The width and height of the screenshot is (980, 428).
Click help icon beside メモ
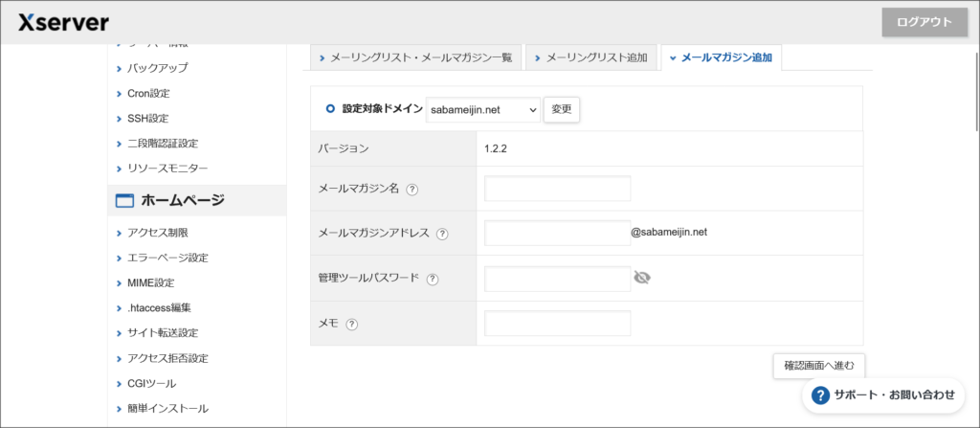(352, 325)
